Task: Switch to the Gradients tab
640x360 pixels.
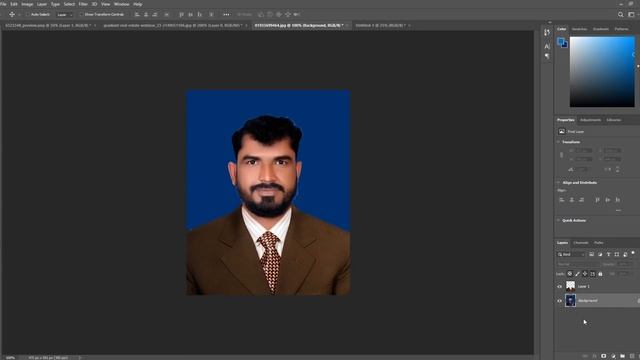Action: pos(600,29)
